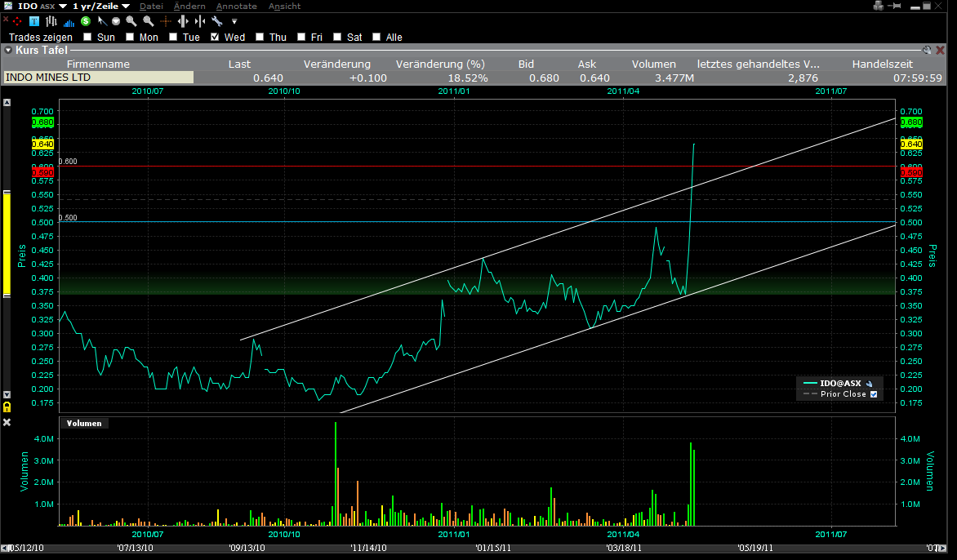The height and width of the screenshot is (560, 957).
Task: Uncheck the Wed trades checkbox
Action: click(x=215, y=38)
